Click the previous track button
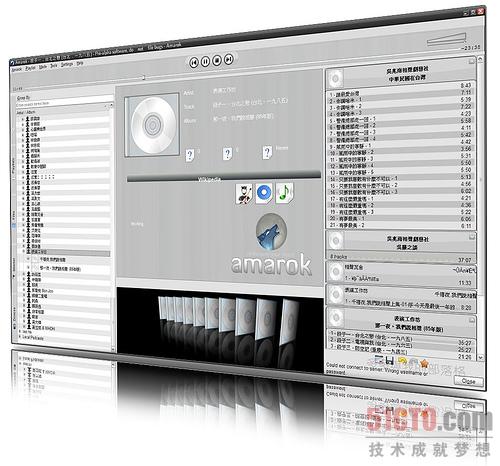This screenshot has height=466, width=500. [194, 62]
